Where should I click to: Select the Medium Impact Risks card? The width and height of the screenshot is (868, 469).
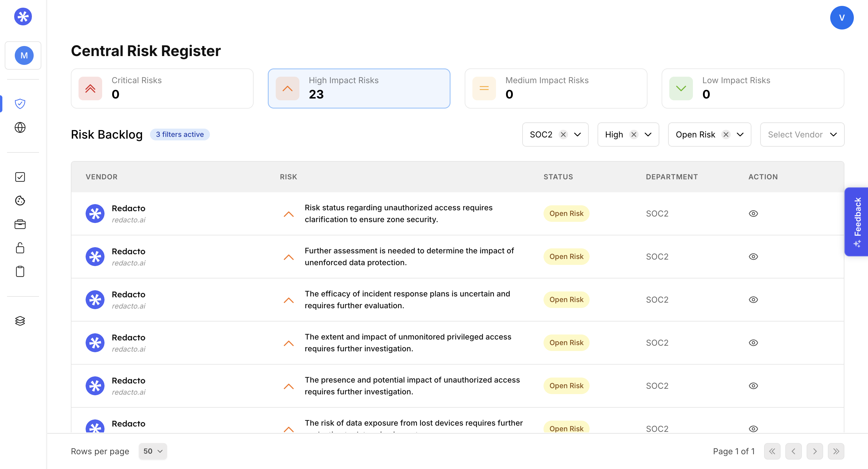[x=556, y=88]
